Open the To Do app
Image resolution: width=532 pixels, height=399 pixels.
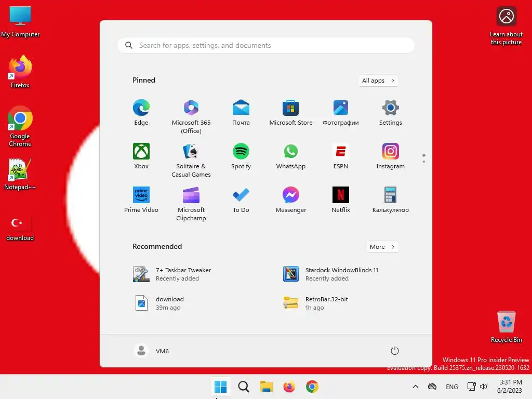241,199
